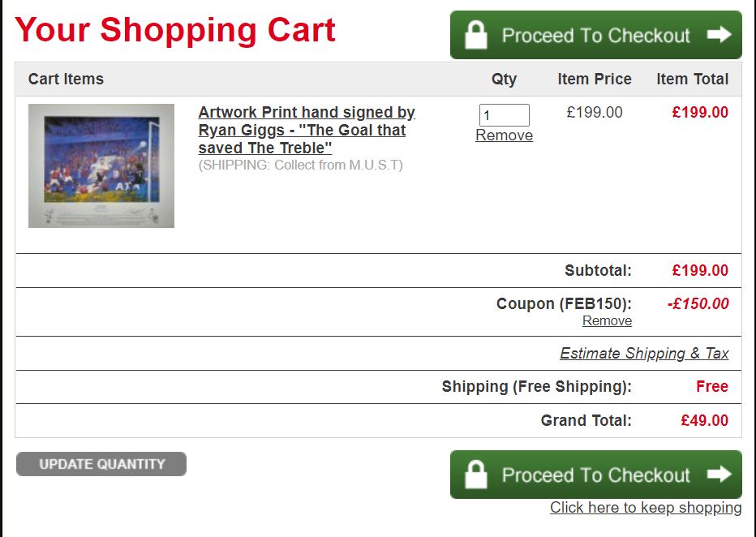
Task: Remove the FEB150 coupon
Action: tap(607, 320)
